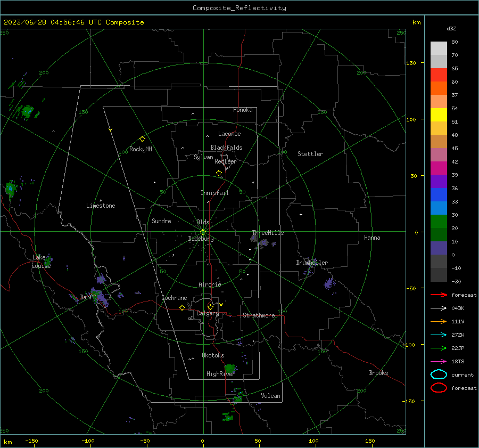The image size is (479, 448).
Task: Click the Innisfail town label
Action: coord(214,193)
